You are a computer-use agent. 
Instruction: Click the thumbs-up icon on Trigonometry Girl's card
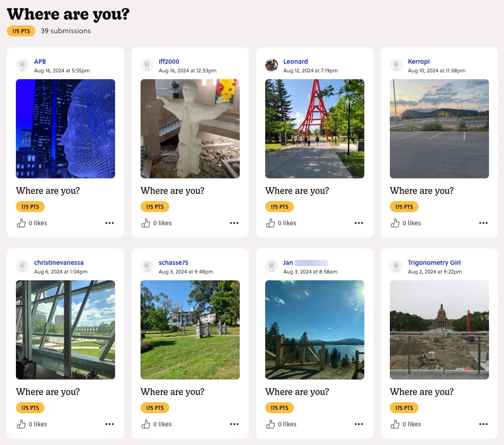point(395,424)
